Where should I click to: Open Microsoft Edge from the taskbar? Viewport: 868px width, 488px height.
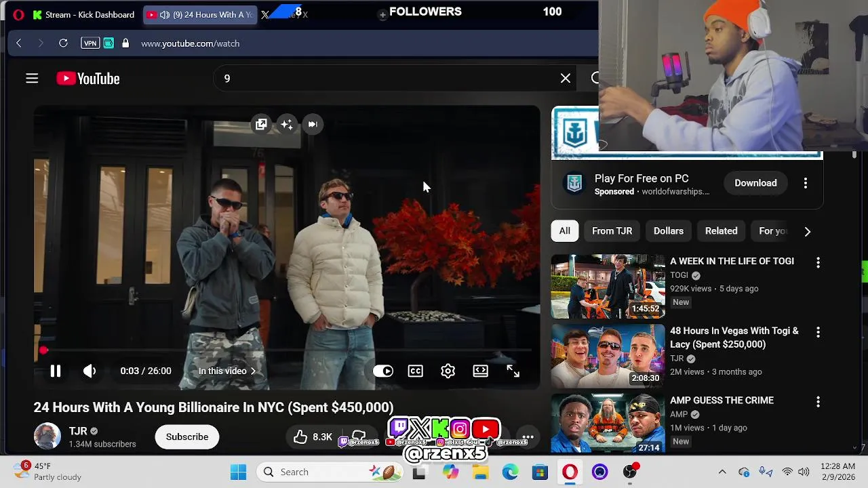tap(510, 472)
